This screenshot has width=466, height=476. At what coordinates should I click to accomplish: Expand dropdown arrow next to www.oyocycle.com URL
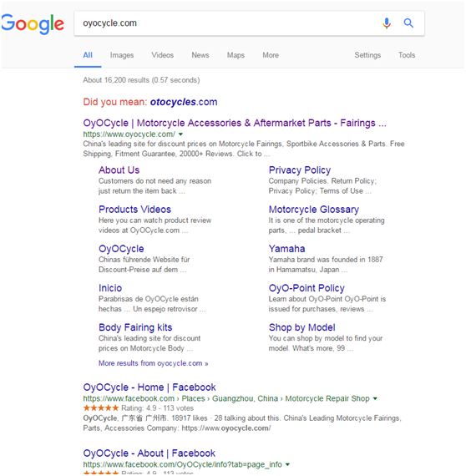click(x=180, y=134)
